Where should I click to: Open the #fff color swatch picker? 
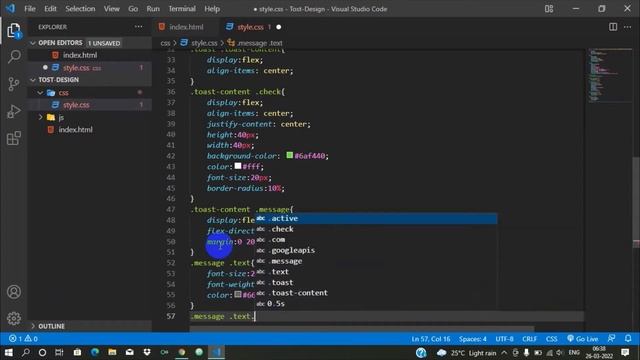[238, 166]
